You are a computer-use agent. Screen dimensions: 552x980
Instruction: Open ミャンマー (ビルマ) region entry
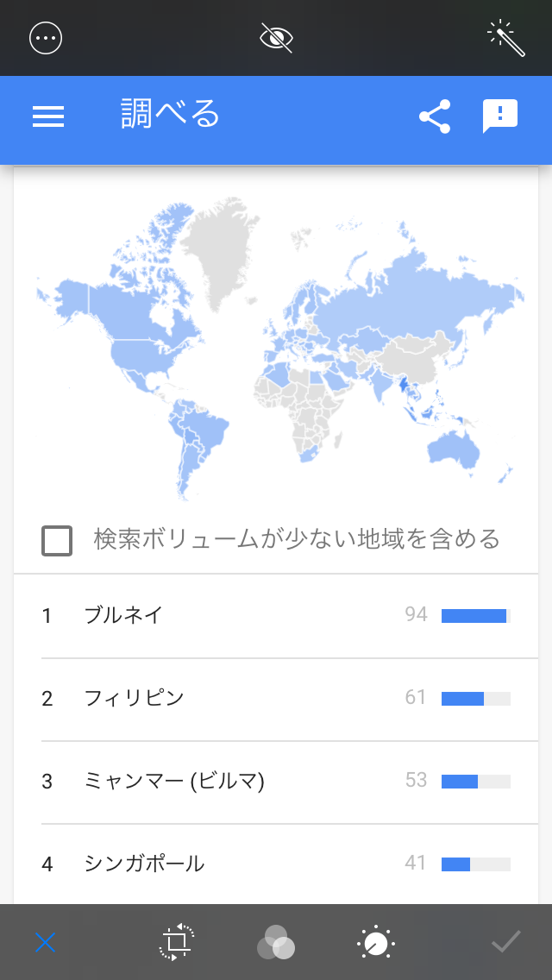174,781
